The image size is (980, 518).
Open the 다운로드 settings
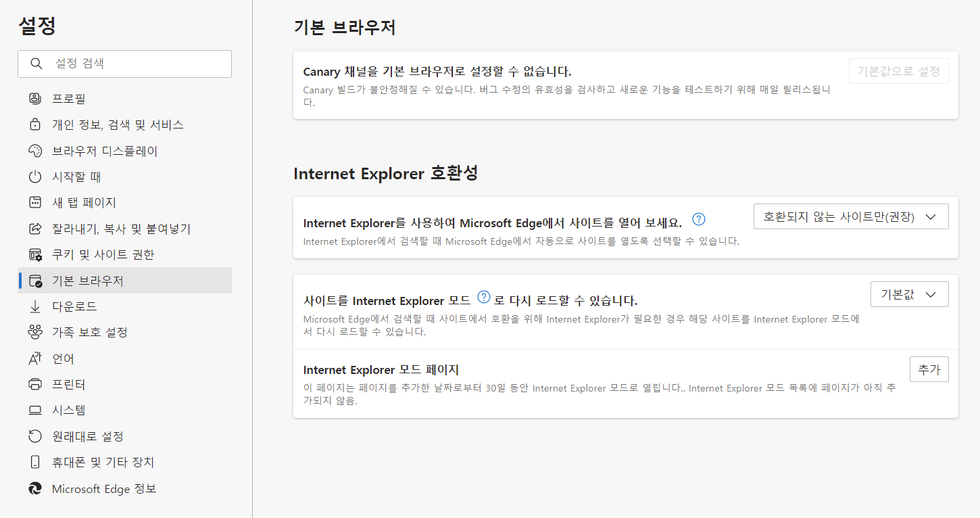pos(124,306)
